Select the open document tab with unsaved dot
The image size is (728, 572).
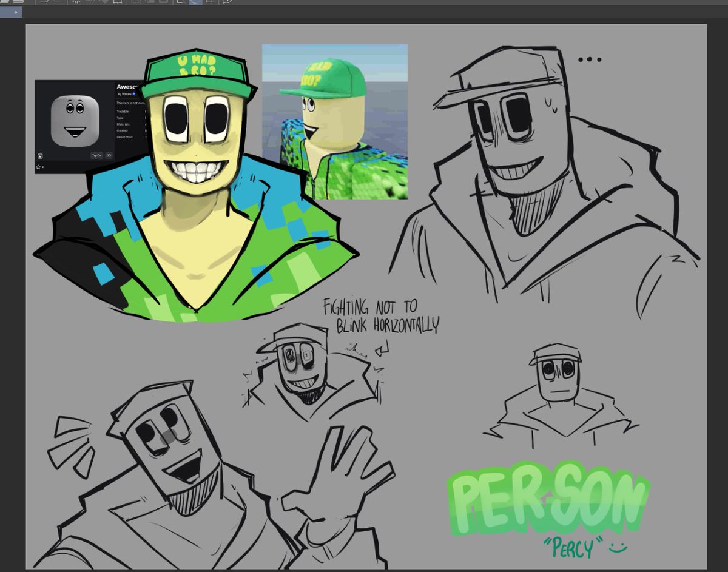pyautogui.click(x=11, y=12)
